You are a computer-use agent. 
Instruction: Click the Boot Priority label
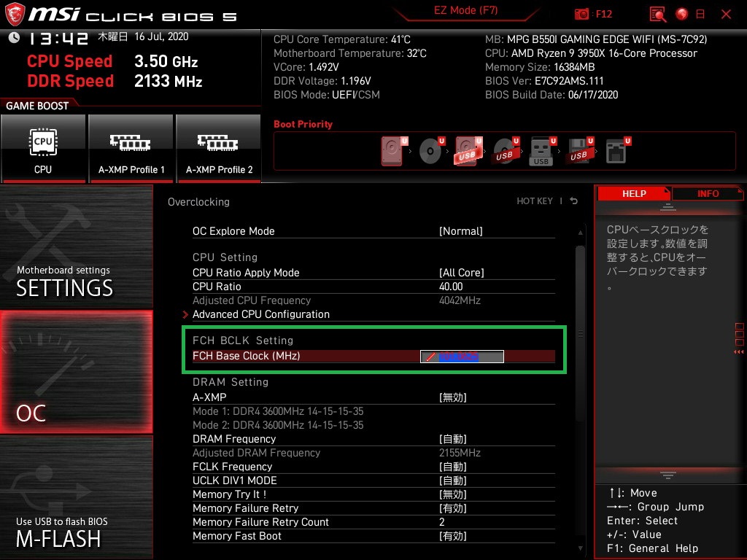[303, 124]
